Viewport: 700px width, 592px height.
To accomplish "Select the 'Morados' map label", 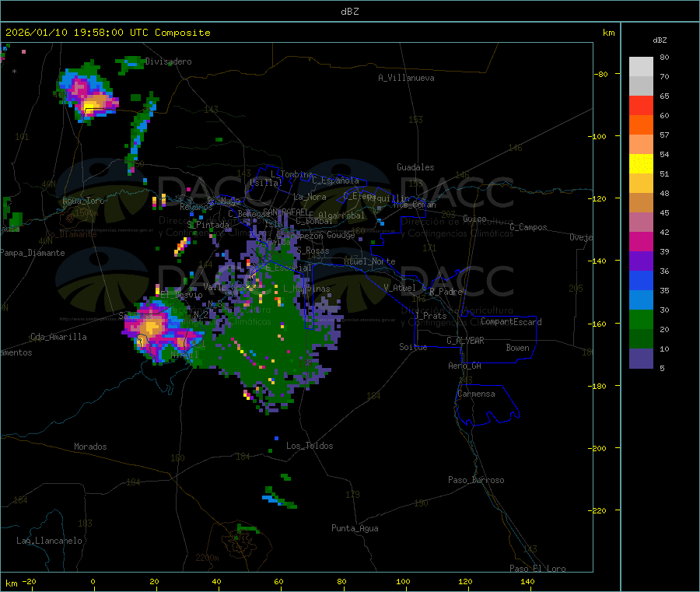I will click(90, 447).
